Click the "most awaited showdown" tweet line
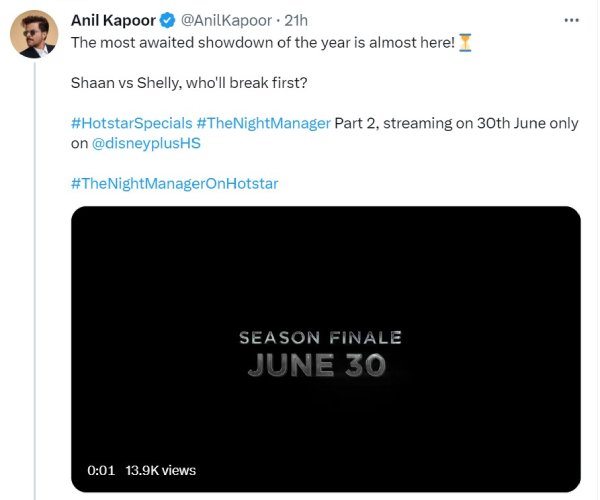The width and height of the screenshot is (600, 500). tap(260, 43)
